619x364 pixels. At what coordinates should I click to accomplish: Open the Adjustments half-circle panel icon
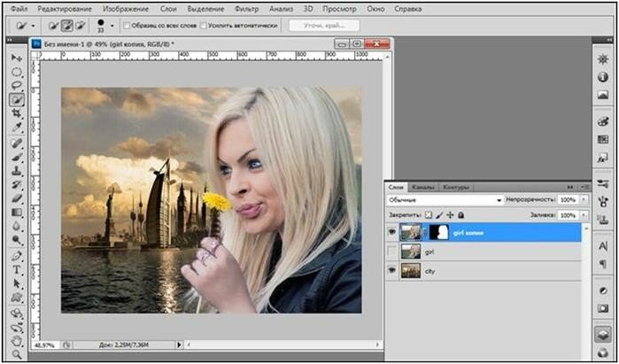tap(603, 290)
